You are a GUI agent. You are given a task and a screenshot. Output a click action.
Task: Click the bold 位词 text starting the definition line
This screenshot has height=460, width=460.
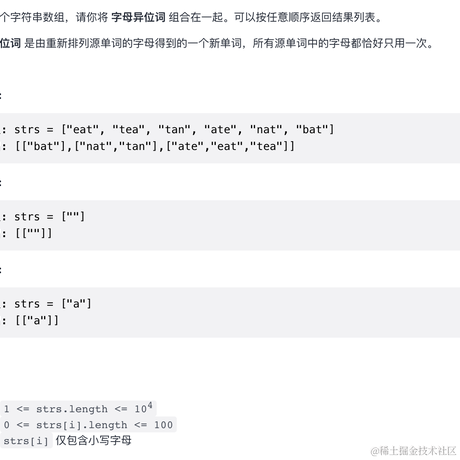click(x=10, y=43)
